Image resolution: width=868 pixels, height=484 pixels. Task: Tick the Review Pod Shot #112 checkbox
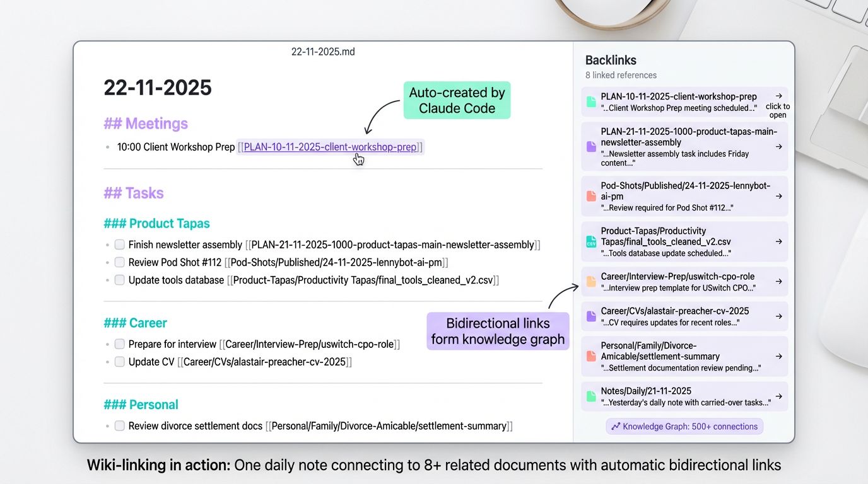coord(119,262)
